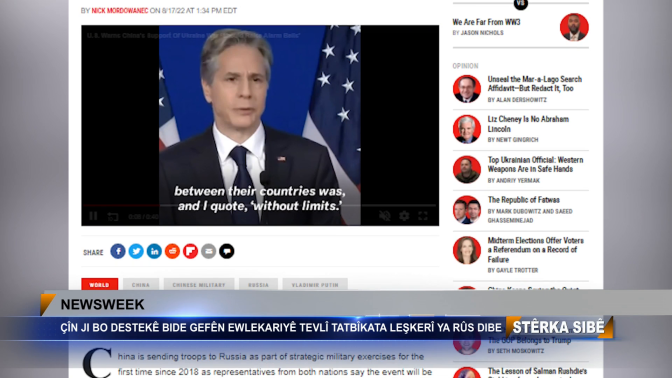Select the WORLD topic tag
This screenshot has height=378, width=672.
click(x=99, y=285)
